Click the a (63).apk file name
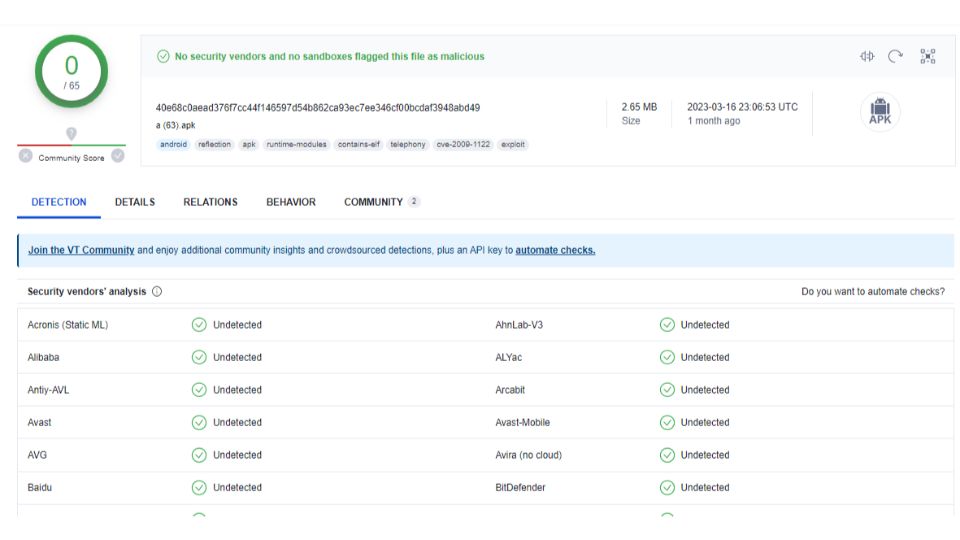 (x=175, y=126)
